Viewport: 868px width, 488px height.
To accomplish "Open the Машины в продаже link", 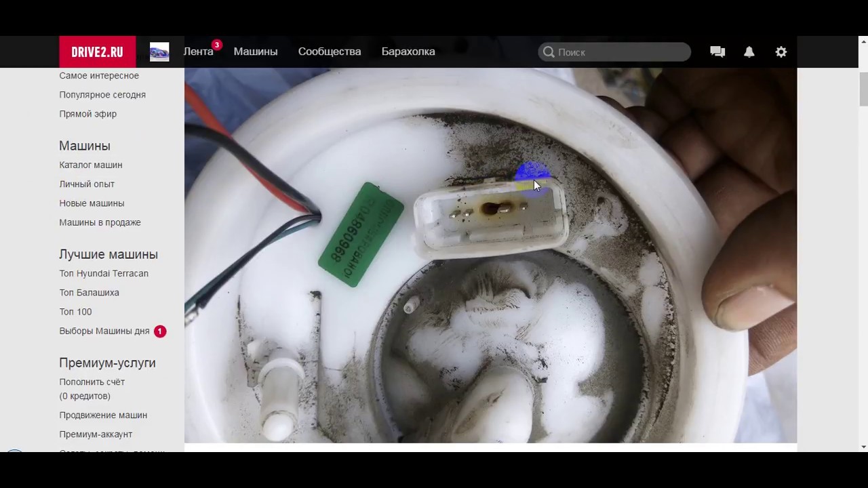I will (x=100, y=222).
